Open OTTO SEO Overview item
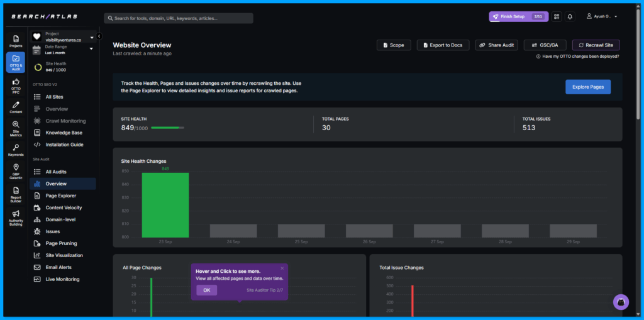The height and width of the screenshot is (320, 644). (x=57, y=109)
